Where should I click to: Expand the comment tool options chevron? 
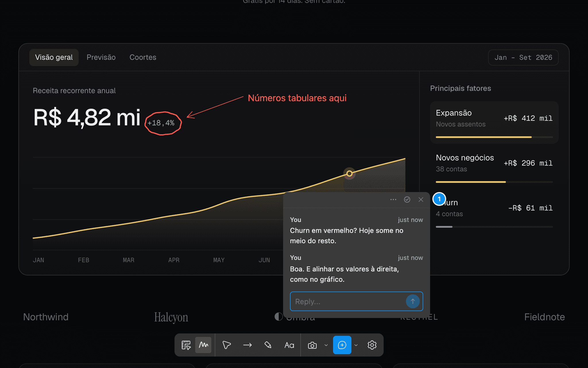pos(356,345)
